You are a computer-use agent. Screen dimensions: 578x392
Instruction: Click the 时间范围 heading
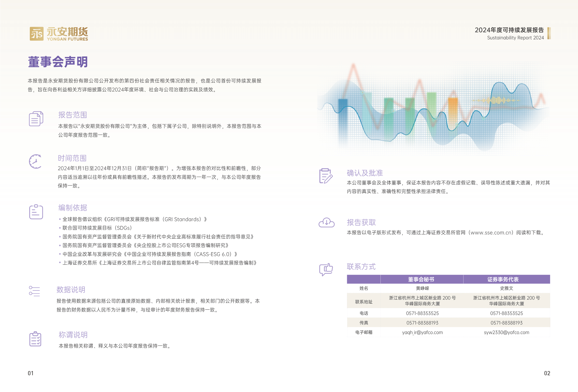pyautogui.click(x=72, y=158)
